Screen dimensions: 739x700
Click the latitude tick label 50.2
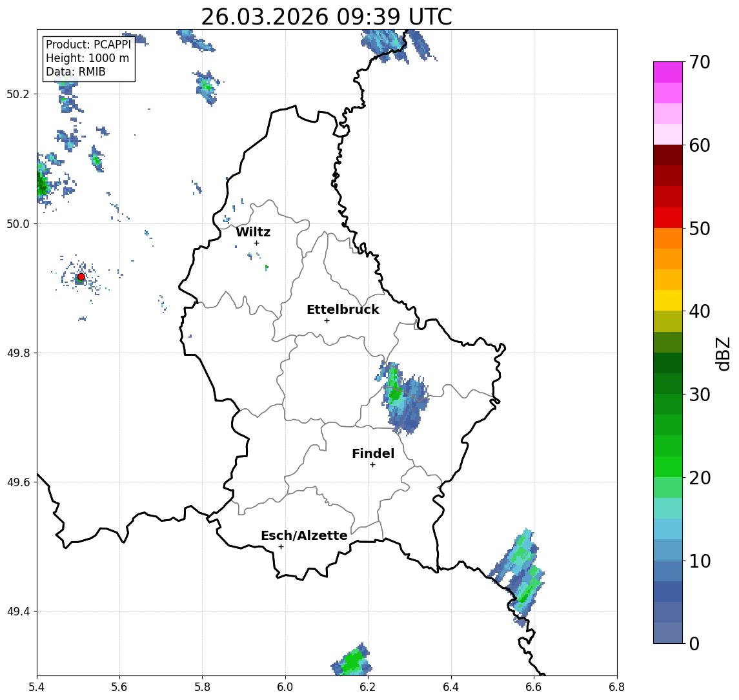tap(18, 94)
